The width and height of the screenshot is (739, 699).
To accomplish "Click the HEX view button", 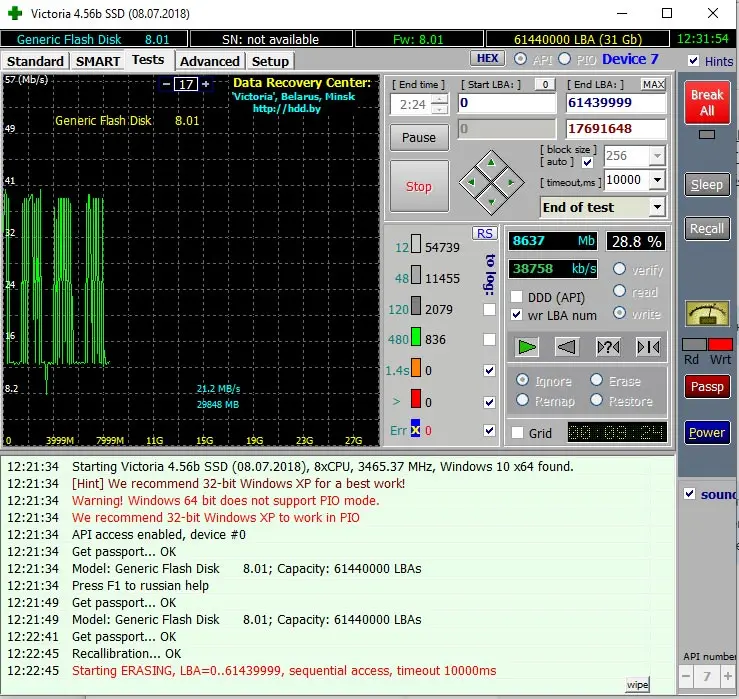I will click(486, 59).
